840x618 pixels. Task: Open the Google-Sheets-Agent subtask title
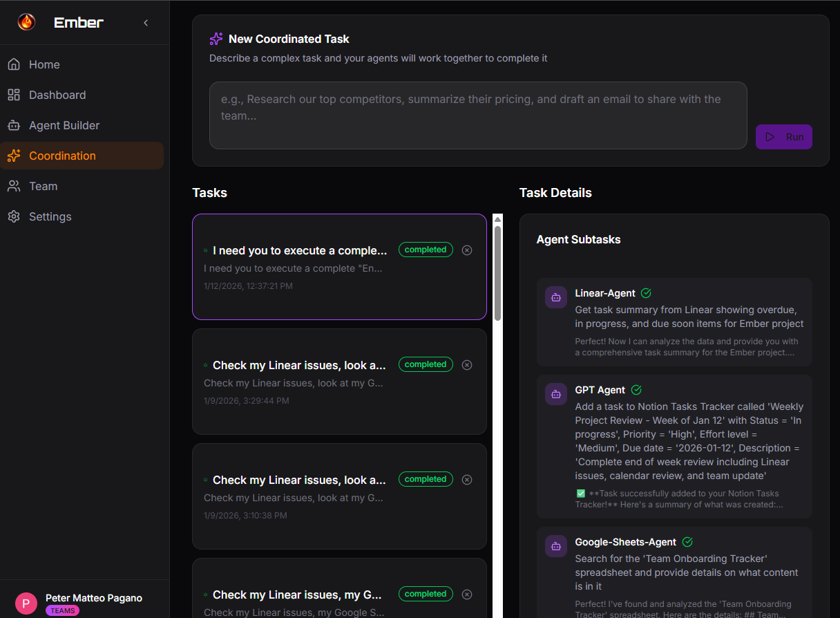pos(626,542)
